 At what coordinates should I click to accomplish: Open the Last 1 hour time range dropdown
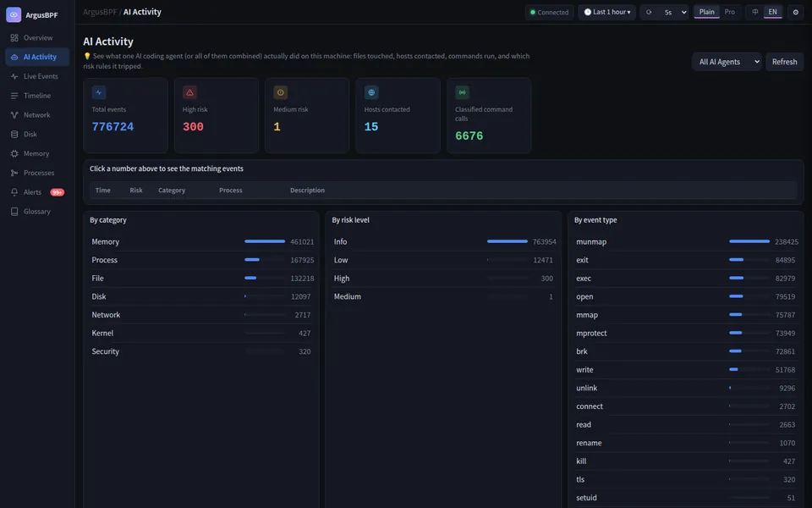[x=607, y=12]
